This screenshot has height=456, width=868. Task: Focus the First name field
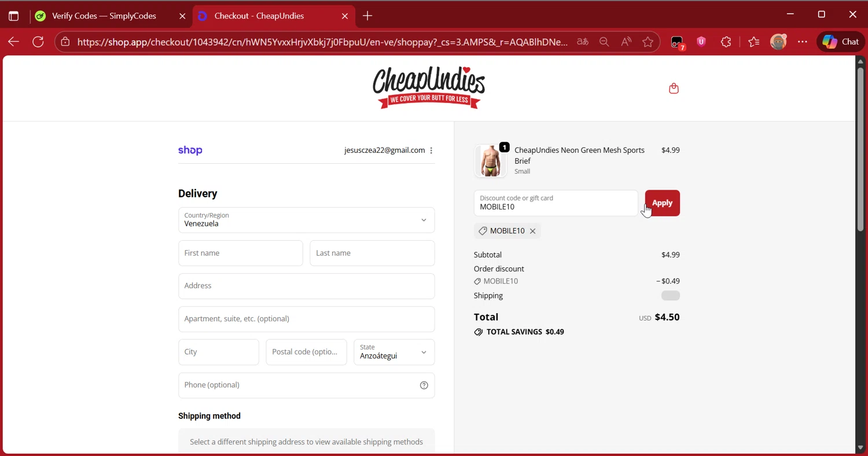tap(240, 253)
